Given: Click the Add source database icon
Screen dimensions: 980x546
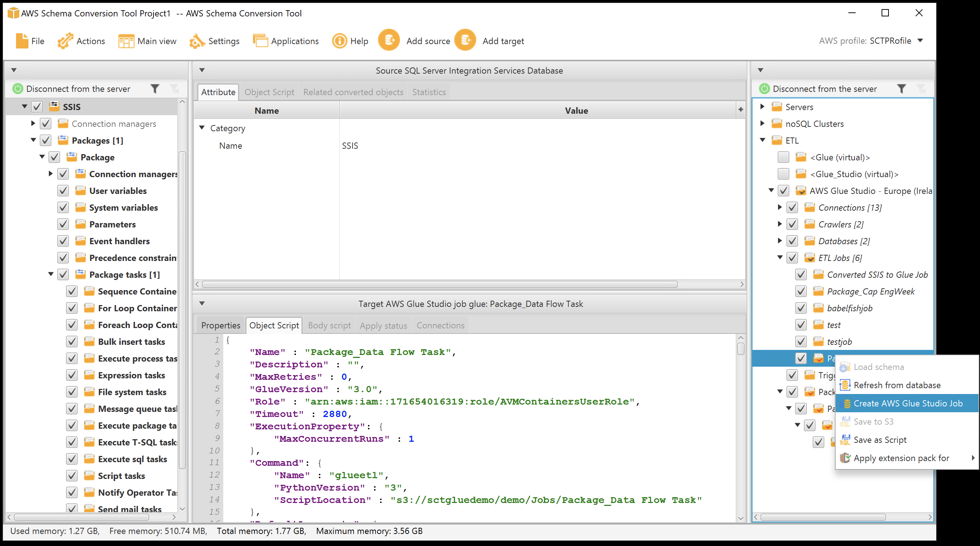Looking at the screenshot, I should click(x=389, y=40).
